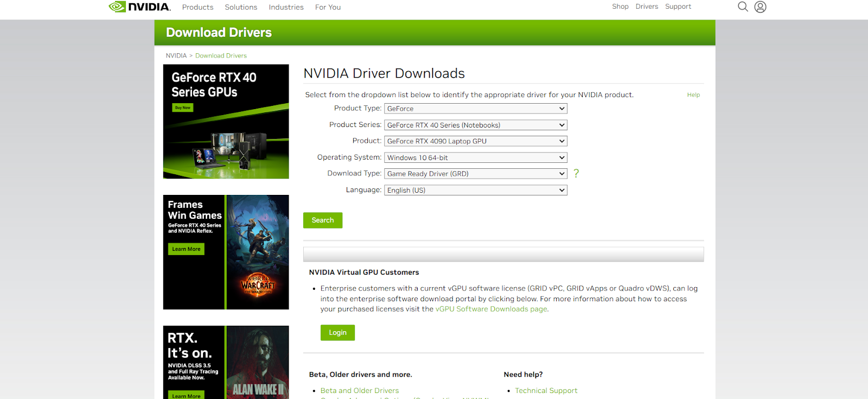Click the Beta, Older drivers and more heading
The width and height of the screenshot is (868, 399).
[361, 375]
